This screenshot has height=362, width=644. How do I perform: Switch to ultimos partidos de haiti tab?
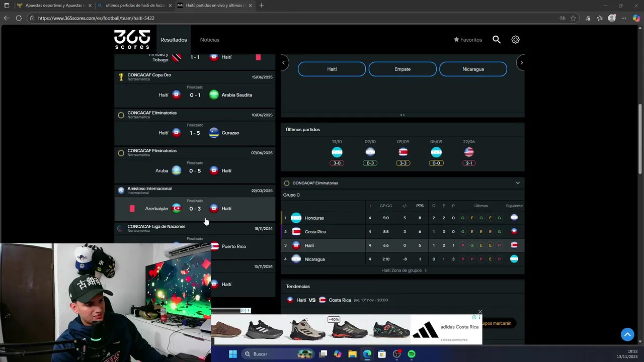[x=134, y=6]
